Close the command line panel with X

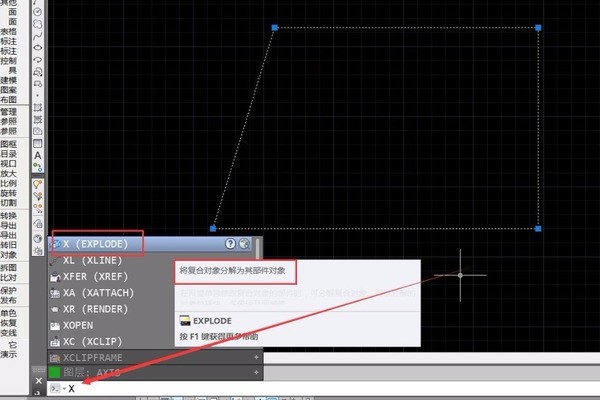(39, 381)
